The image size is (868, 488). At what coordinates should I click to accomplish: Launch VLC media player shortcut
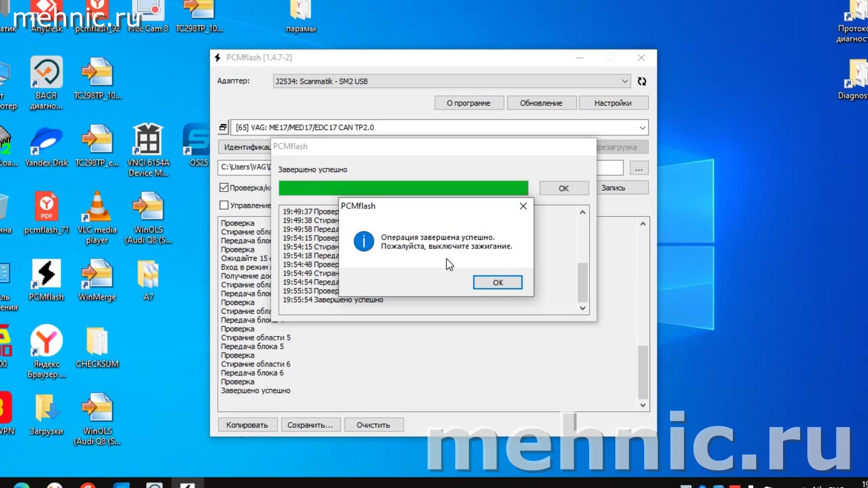(x=97, y=218)
